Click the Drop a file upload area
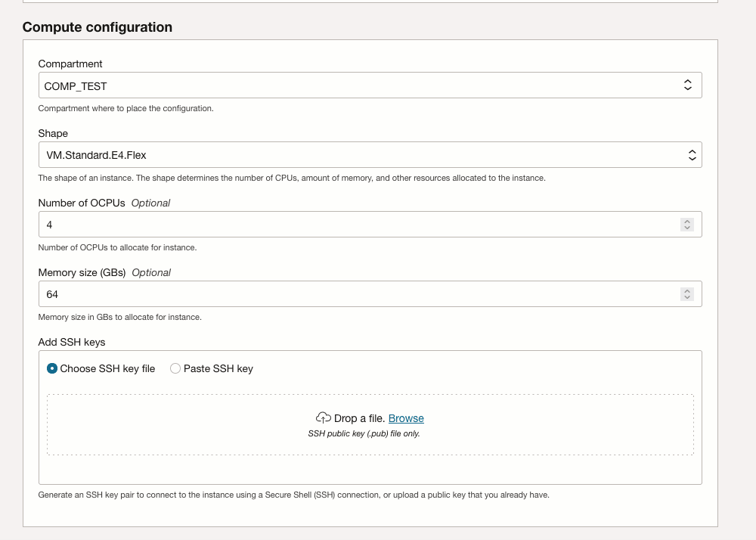 (370, 424)
